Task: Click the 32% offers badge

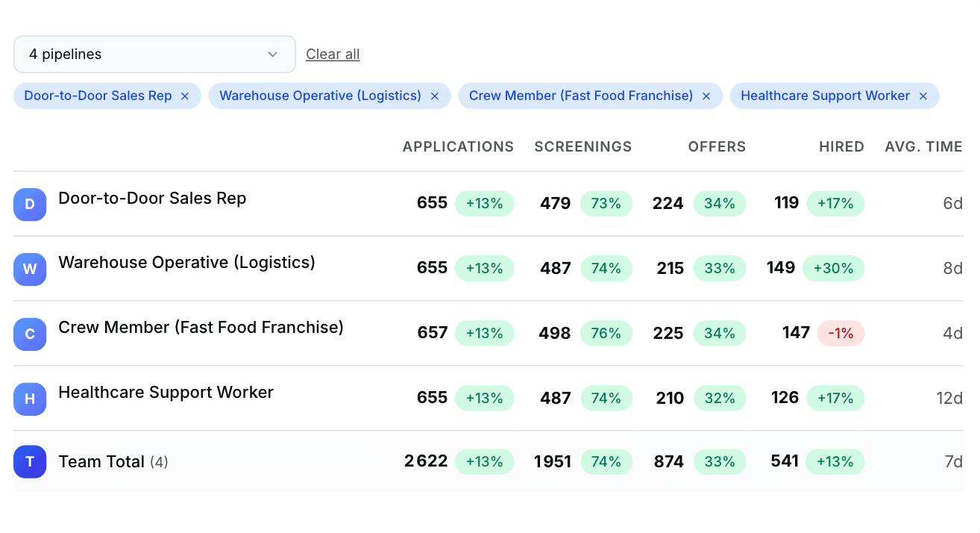Action: pos(720,398)
